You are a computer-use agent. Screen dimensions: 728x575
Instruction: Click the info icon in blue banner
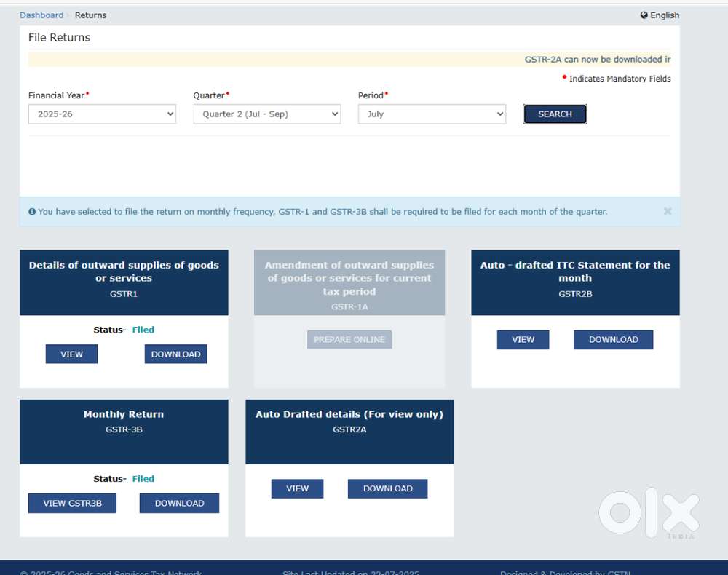pyautogui.click(x=32, y=212)
